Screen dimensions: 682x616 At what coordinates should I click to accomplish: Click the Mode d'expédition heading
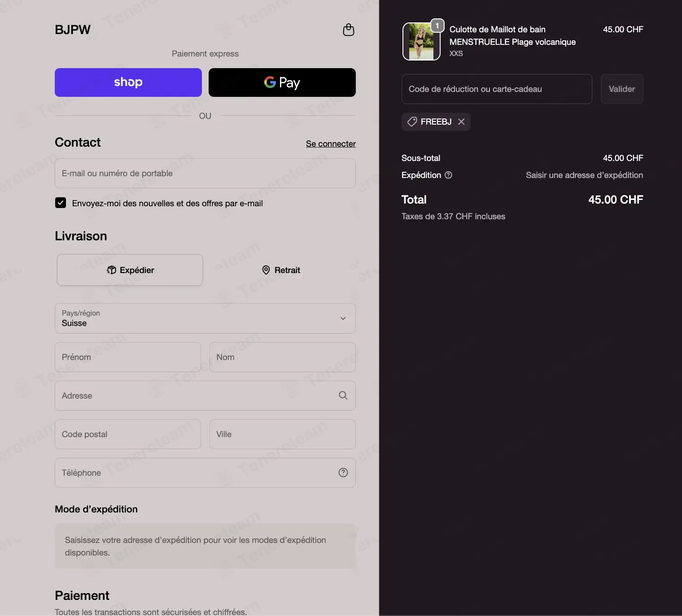pyautogui.click(x=96, y=509)
